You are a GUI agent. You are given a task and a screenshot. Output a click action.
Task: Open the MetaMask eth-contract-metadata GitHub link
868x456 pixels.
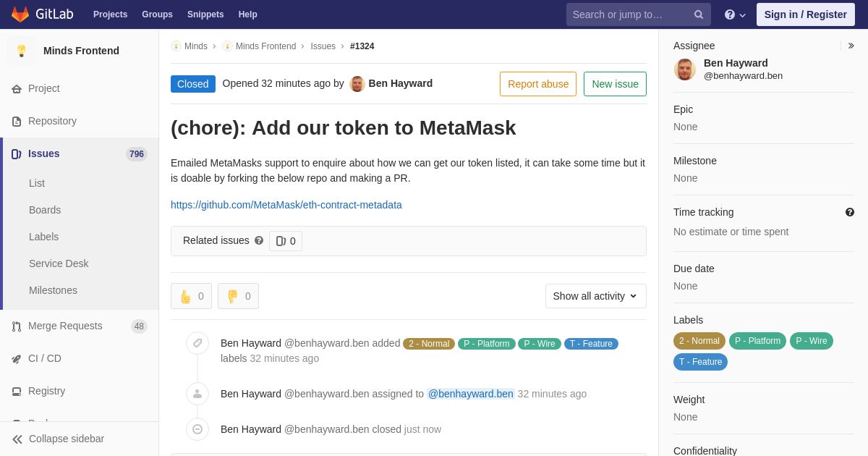click(286, 205)
